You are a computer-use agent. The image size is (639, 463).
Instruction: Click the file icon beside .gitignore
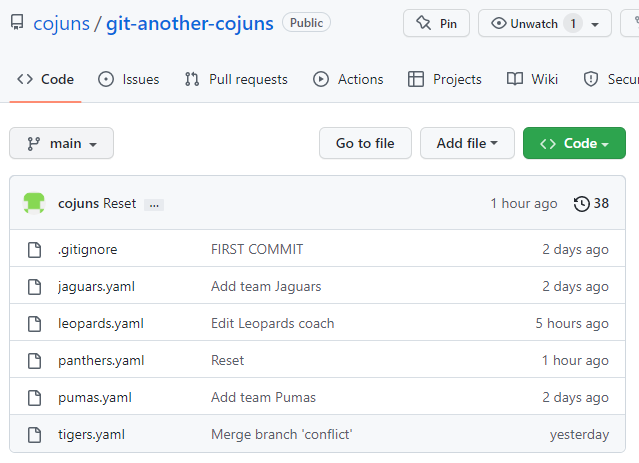tap(34, 250)
